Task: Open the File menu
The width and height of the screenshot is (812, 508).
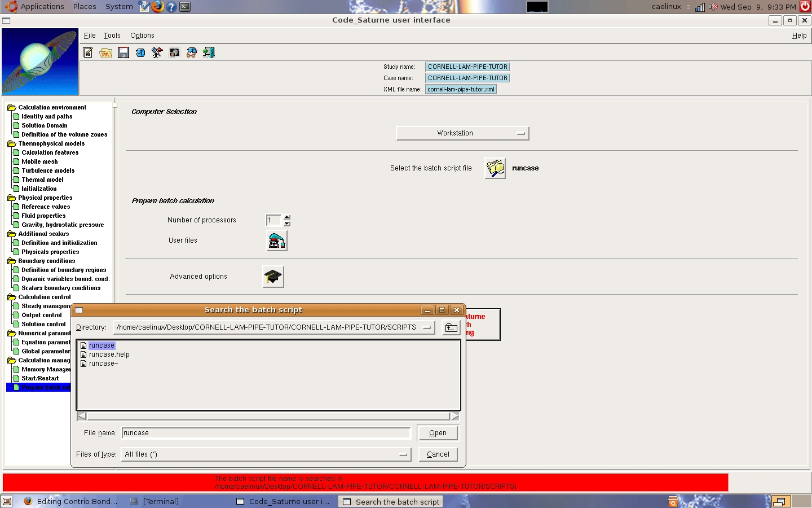Action: pyautogui.click(x=90, y=35)
